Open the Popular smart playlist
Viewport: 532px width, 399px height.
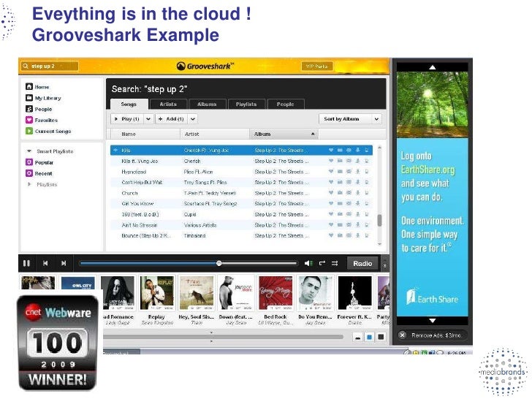click(x=39, y=162)
